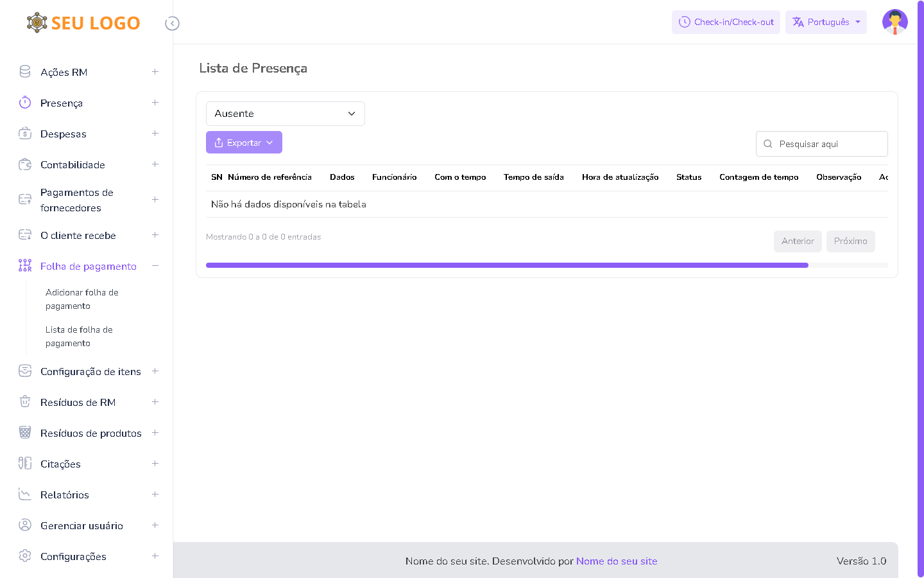The height and width of the screenshot is (578, 924).
Task: Open the Português language selector
Action: pyautogui.click(x=826, y=22)
